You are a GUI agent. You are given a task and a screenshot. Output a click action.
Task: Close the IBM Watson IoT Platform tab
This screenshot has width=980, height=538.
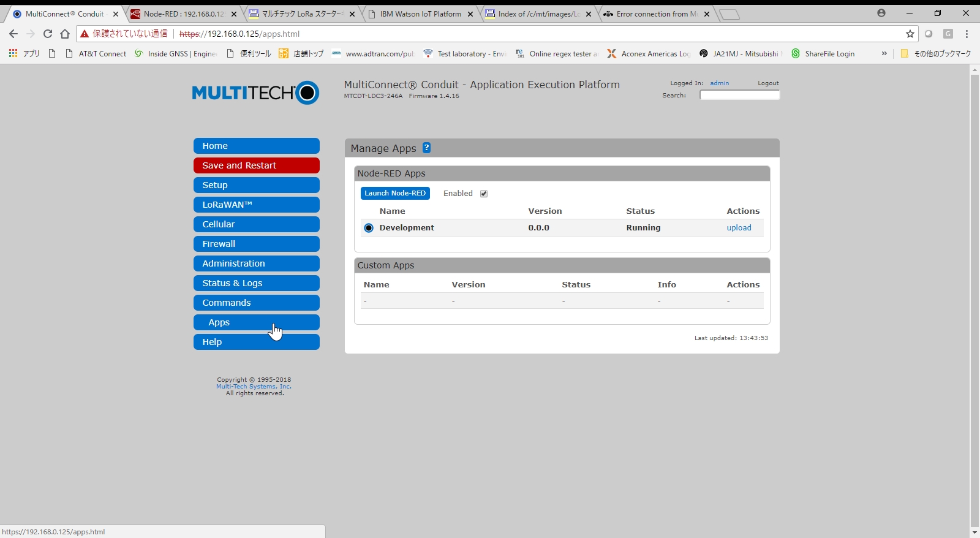(x=470, y=14)
